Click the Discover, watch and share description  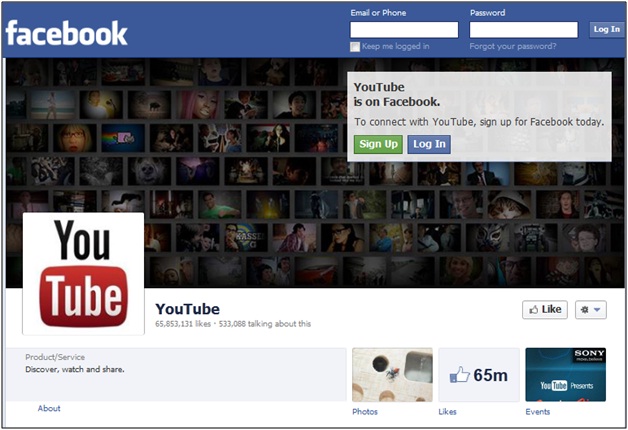[75, 369]
